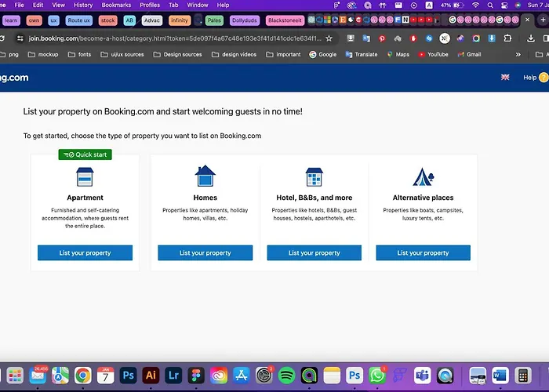
Task: Open the 'infinity' tab group
Action: (180, 20)
